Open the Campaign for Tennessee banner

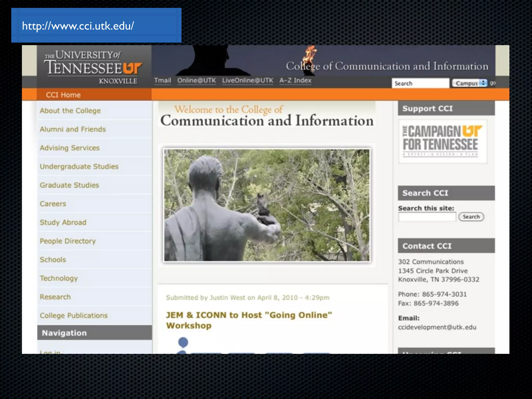(443, 141)
